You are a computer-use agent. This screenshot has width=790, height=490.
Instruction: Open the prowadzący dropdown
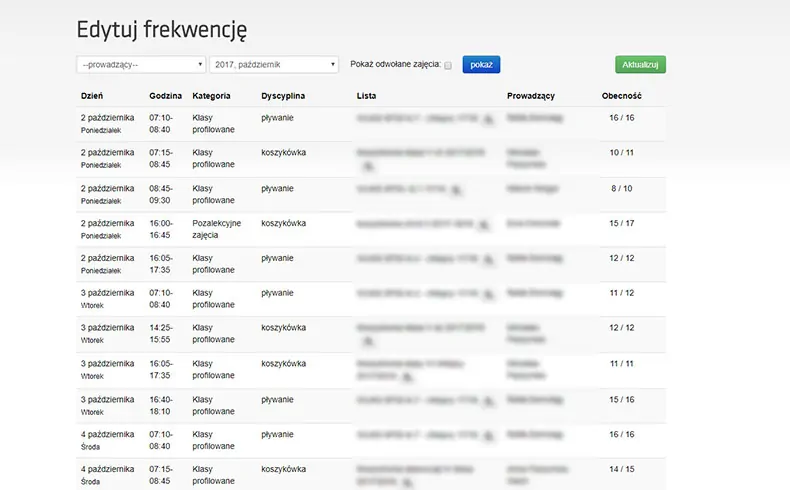tap(141, 64)
